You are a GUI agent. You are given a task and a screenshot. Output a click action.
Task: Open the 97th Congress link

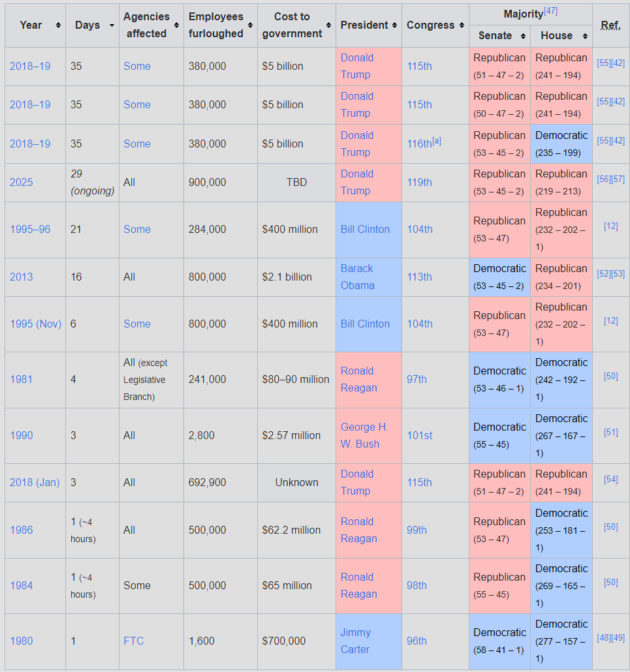417,379
